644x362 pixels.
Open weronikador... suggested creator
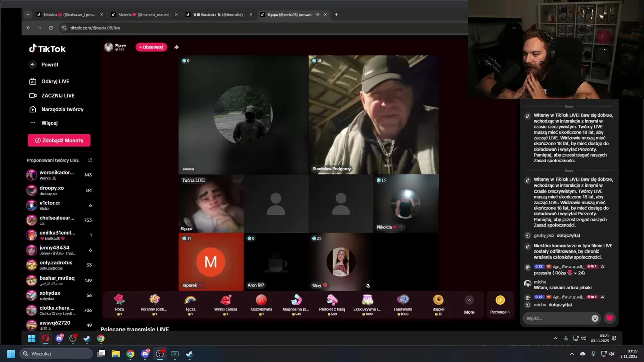click(x=59, y=175)
